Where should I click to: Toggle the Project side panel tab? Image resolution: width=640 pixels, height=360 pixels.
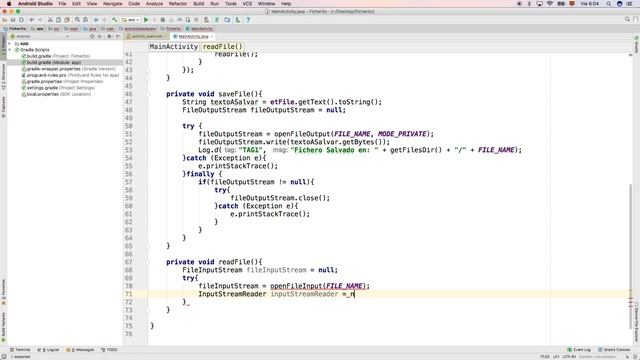[x=3, y=48]
